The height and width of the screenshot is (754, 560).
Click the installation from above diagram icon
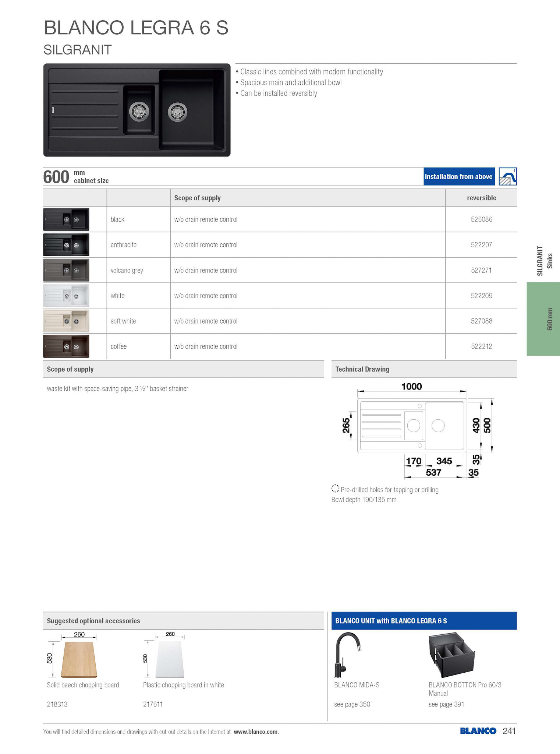508,176
